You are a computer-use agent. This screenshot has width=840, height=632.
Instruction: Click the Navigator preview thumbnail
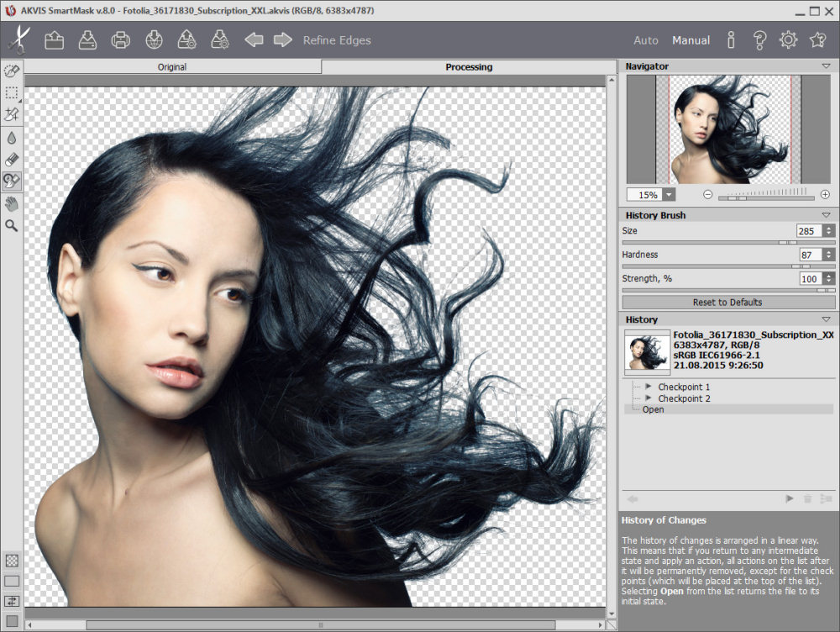(x=728, y=129)
